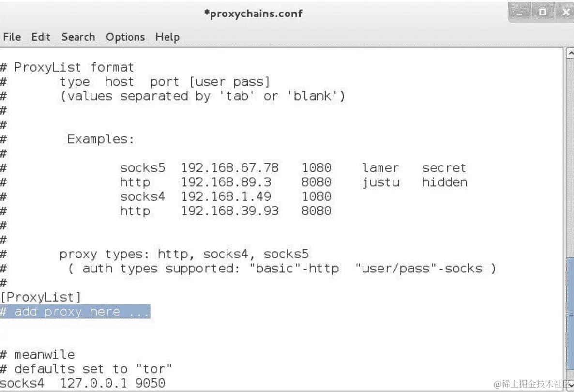This screenshot has width=574, height=392.
Task: Click the 'socks4 127.0.0.1 9050' line
Action: pyautogui.click(x=82, y=383)
